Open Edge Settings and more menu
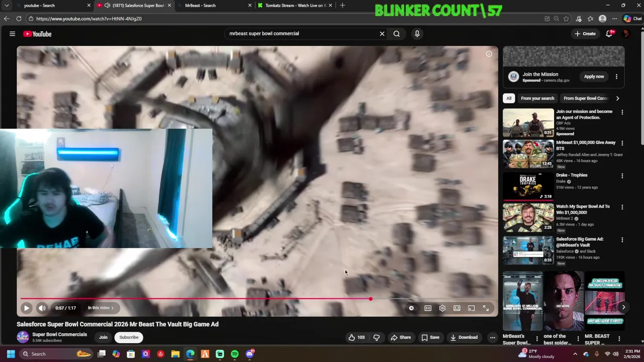Image resolution: width=644 pixels, height=362 pixels. [x=615, y=19]
